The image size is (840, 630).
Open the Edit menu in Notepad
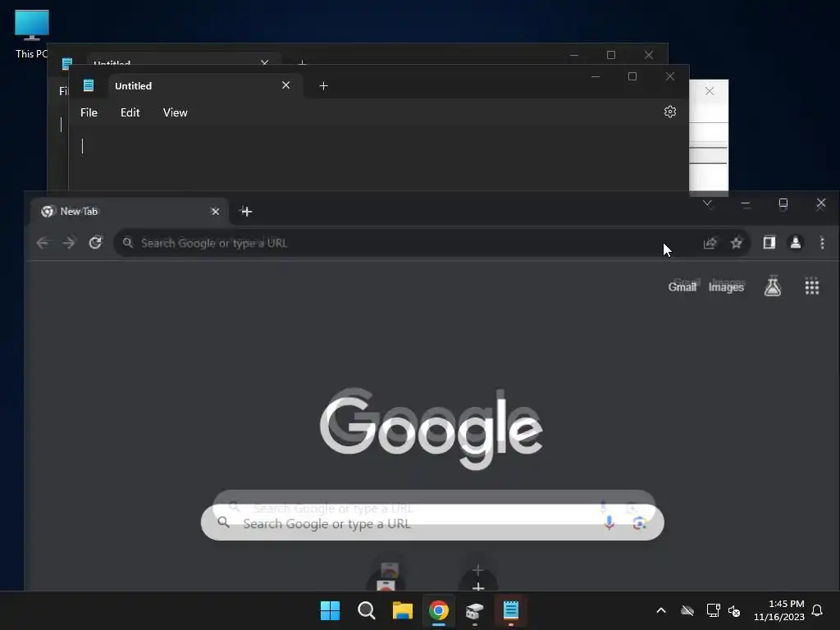pos(130,112)
